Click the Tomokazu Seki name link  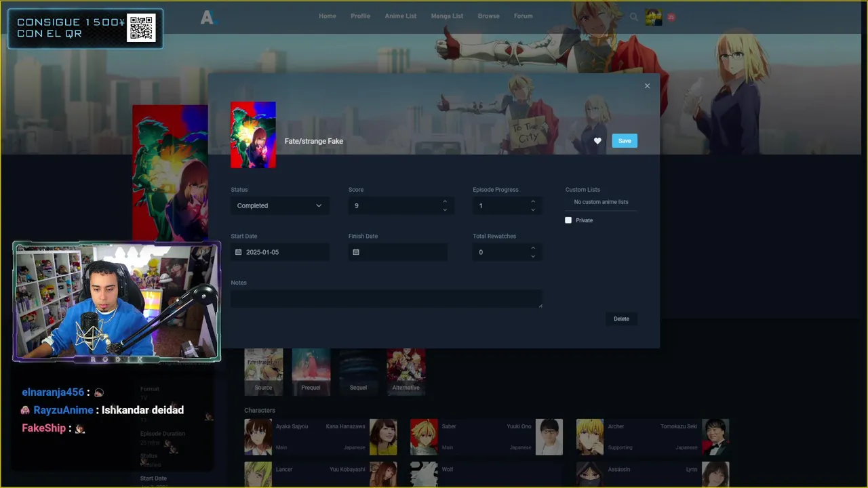pyautogui.click(x=679, y=426)
